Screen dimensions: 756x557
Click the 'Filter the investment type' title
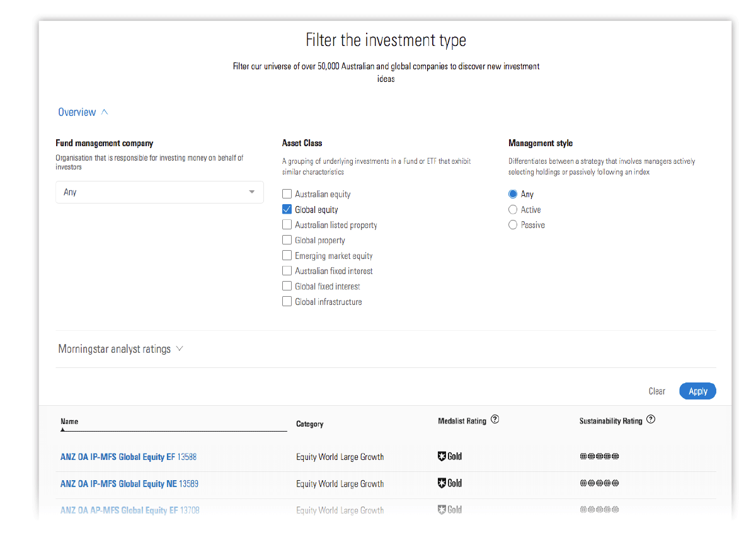coord(386,40)
